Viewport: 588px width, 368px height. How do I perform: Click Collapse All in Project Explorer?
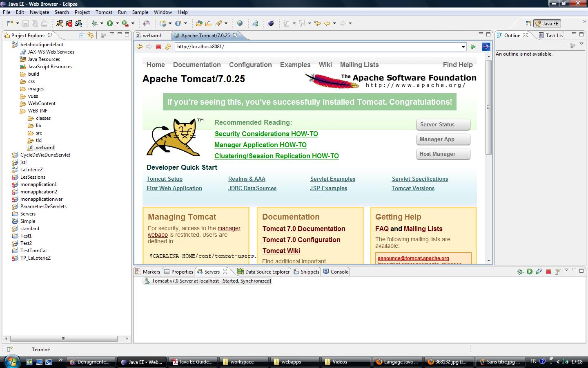coord(81,35)
